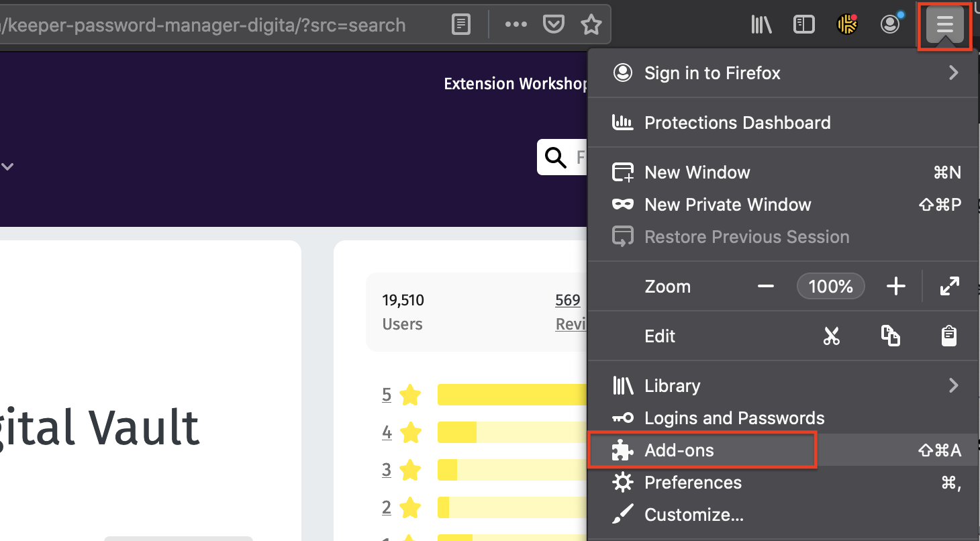Viewport: 980px width, 541px height.
Task: Reset zoom using the 100% button
Action: click(x=830, y=287)
